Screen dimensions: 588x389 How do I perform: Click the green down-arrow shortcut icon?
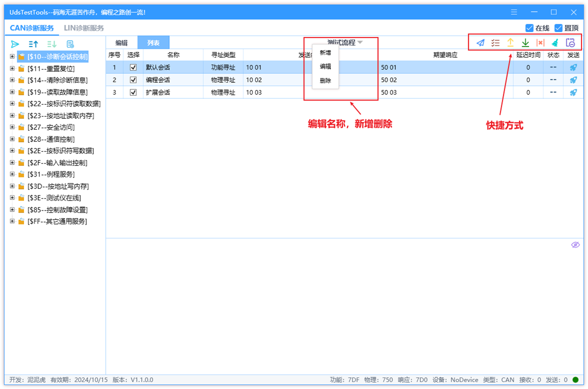point(525,43)
